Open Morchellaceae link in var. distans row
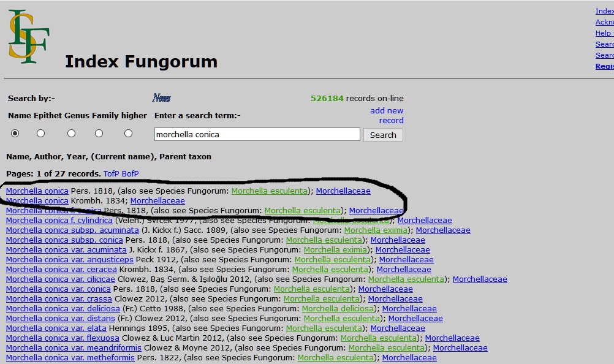 [415, 318]
